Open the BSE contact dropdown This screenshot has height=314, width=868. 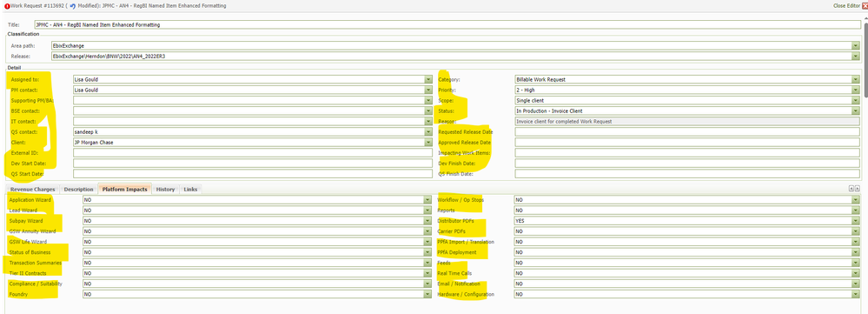click(427, 110)
